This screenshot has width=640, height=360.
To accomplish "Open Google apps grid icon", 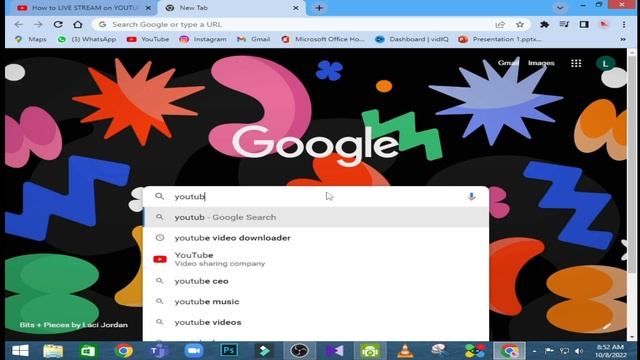I will (x=576, y=63).
